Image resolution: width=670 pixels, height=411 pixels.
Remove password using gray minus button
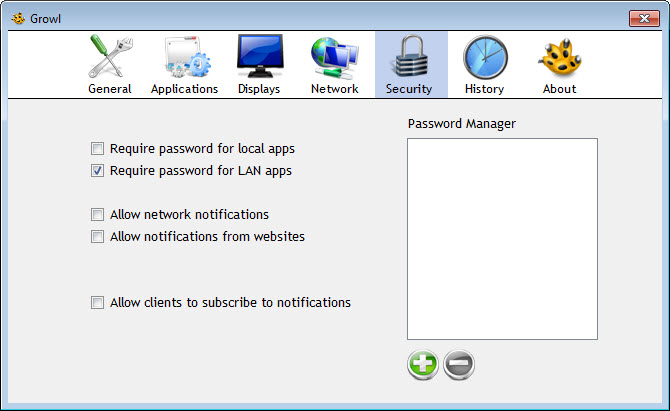[x=459, y=364]
